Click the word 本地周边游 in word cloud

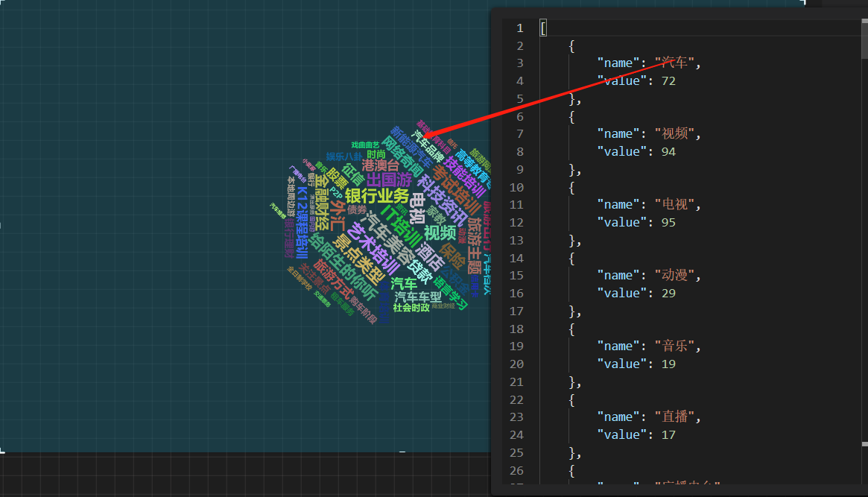coord(291,197)
